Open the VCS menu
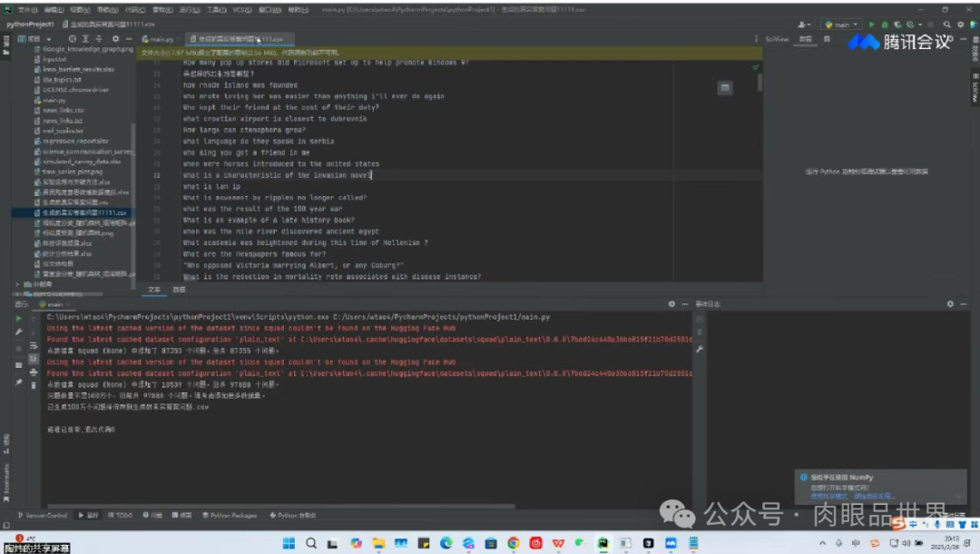Image resolution: width=980 pixels, height=554 pixels. [x=242, y=10]
